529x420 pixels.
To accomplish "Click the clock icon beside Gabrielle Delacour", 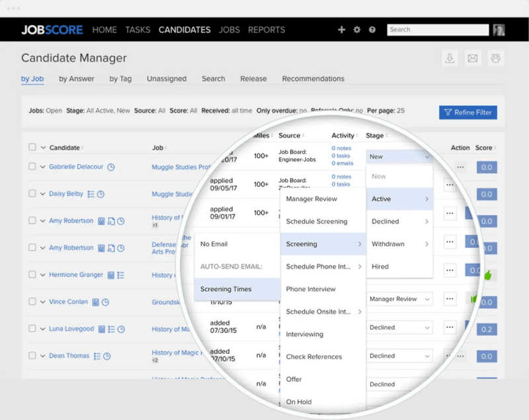I will (110, 167).
